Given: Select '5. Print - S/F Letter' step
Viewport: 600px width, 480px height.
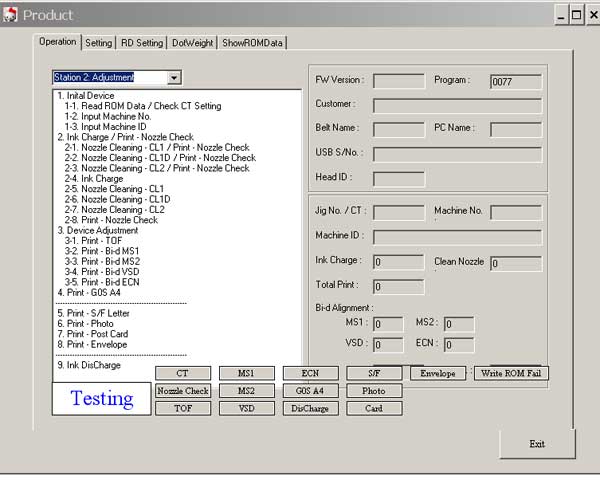Looking at the screenshot, I should click(93, 313).
